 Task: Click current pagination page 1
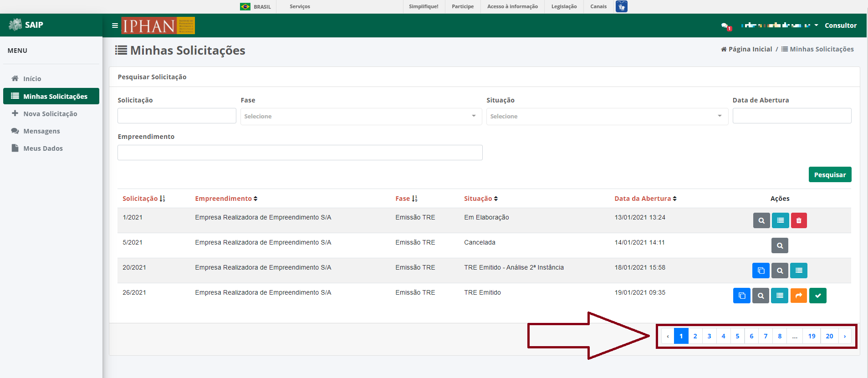681,336
